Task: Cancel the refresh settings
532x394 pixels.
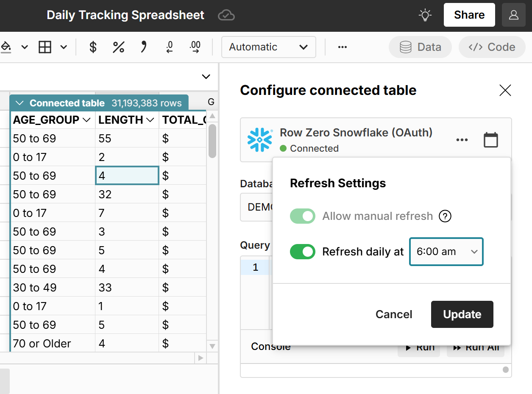Action: click(393, 314)
